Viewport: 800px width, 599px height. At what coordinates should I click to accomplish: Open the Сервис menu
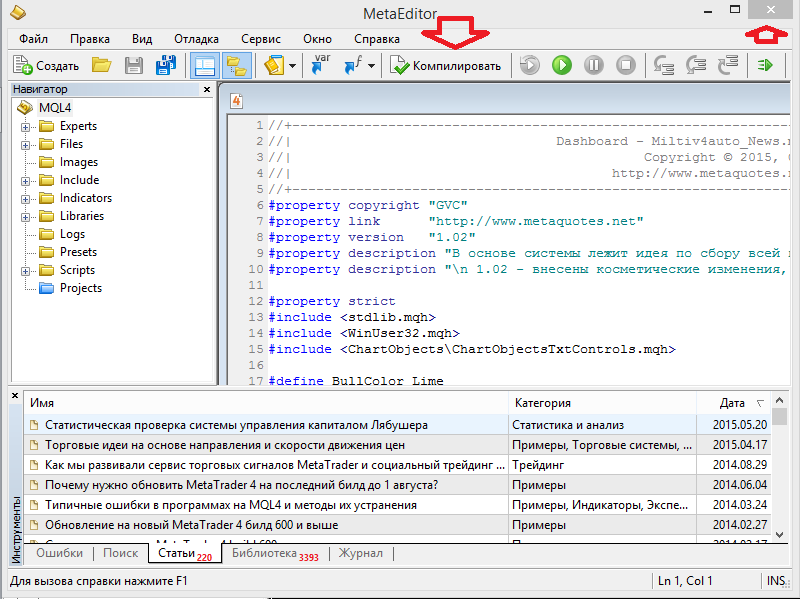(261, 39)
